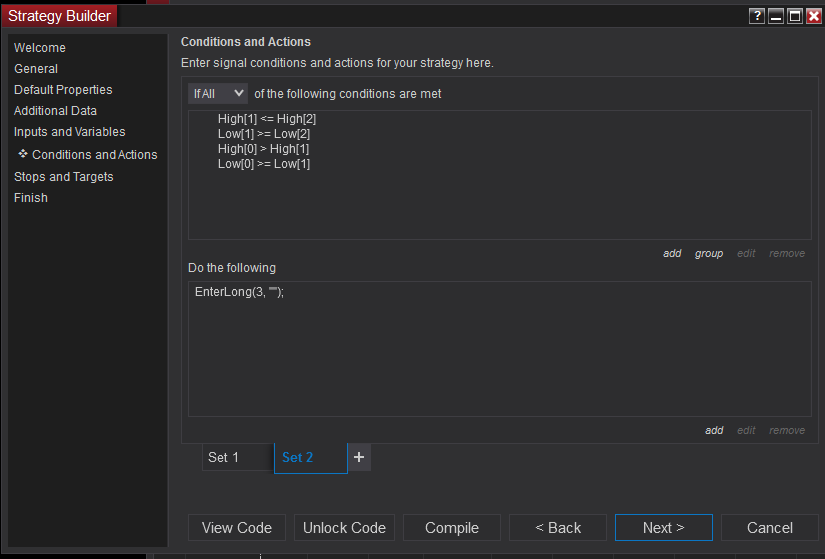Maximize the Strategy Builder window
The width and height of the screenshot is (825, 559).
(x=795, y=16)
